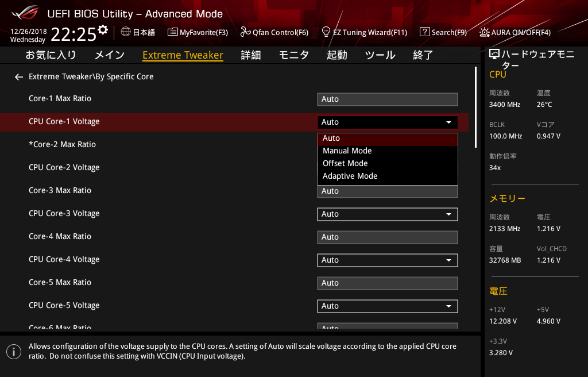Click the メモリー section heading
The height and width of the screenshot is (377, 588).
pos(508,198)
